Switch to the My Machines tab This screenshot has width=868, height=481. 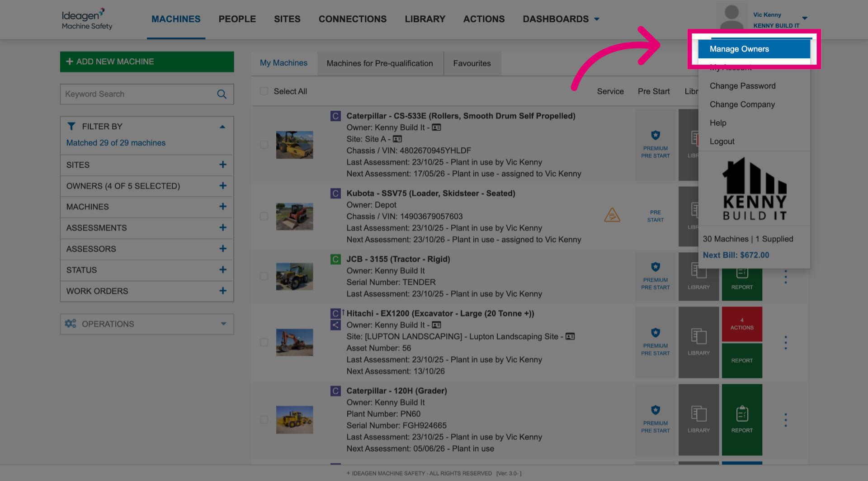pos(284,63)
